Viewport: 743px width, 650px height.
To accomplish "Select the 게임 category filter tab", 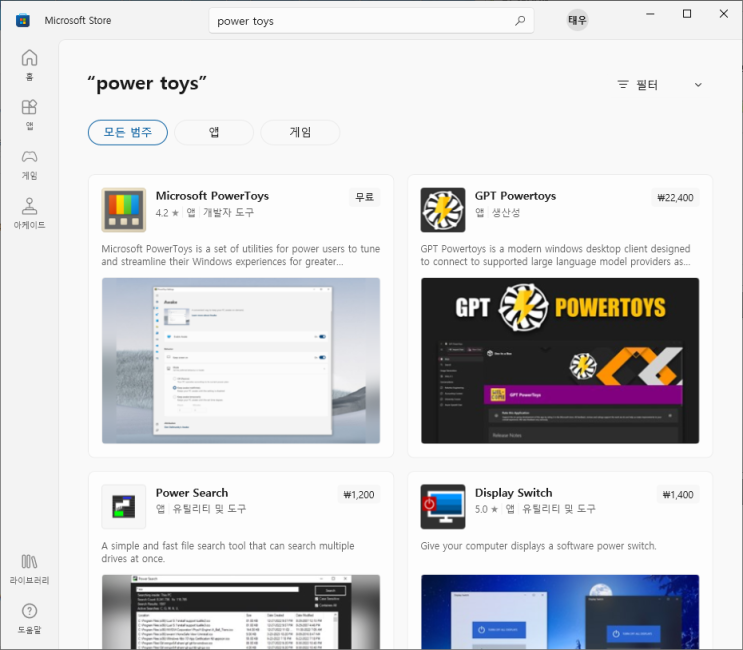I will [300, 132].
